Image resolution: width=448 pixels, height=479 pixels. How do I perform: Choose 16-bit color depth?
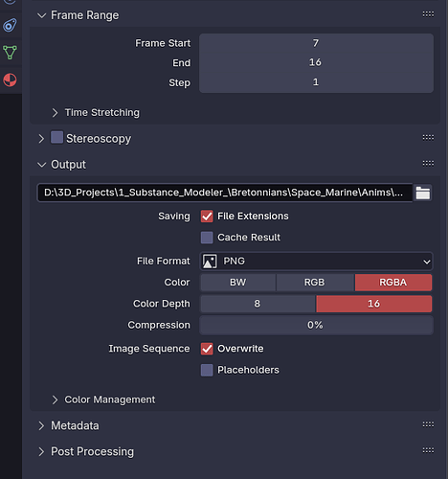click(374, 304)
